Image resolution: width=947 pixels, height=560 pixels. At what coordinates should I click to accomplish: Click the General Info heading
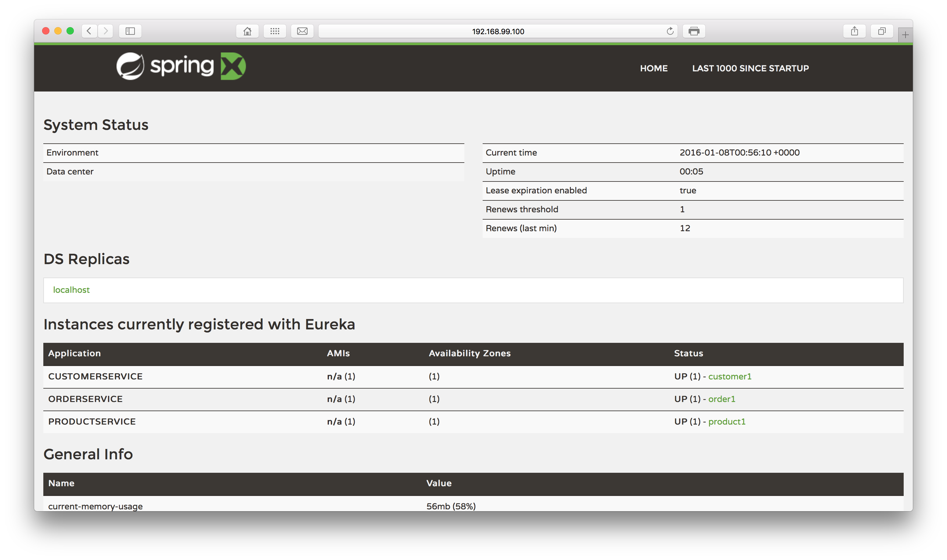88,454
